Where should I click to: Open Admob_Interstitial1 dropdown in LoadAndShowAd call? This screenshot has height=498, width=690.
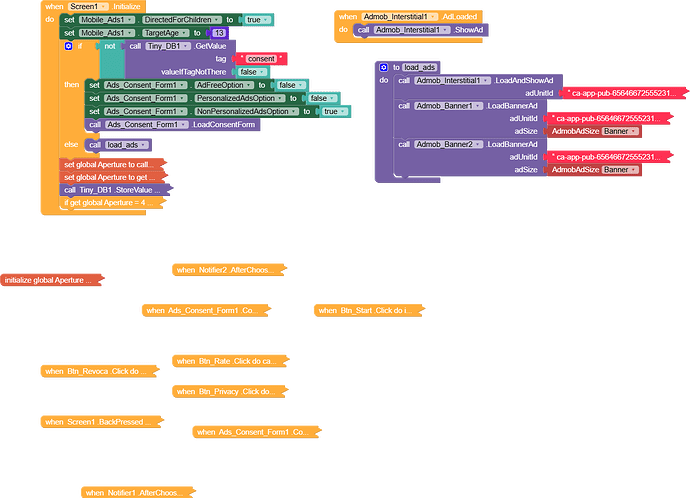[x=453, y=81]
